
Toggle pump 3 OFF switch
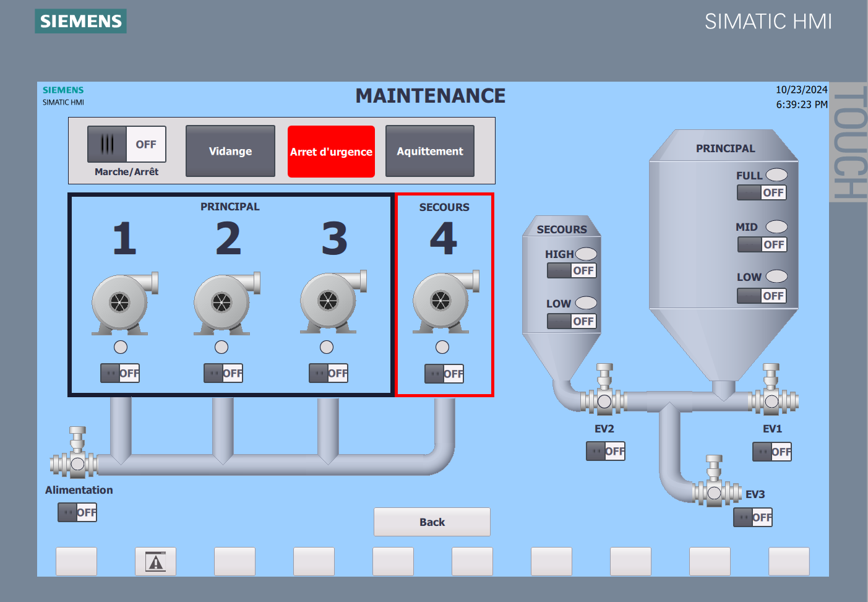pos(329,373)
